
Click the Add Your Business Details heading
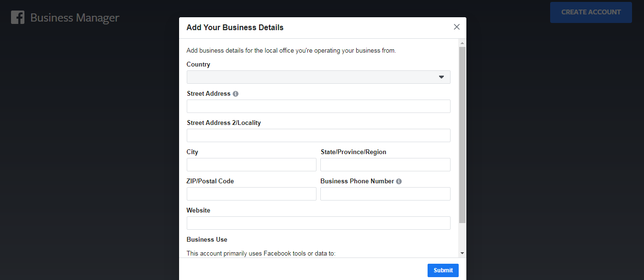[235, 28]
